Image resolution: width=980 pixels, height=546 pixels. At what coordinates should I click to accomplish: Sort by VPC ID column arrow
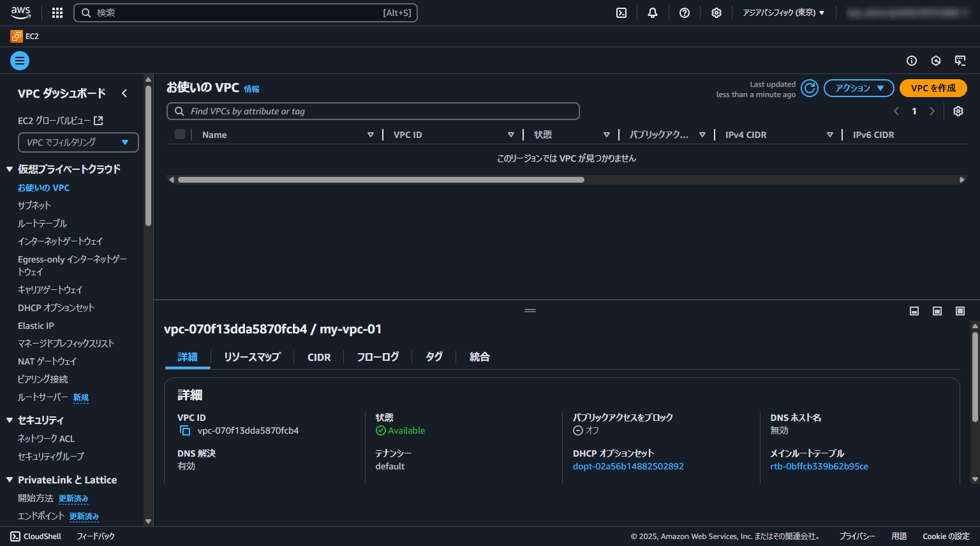[x=511, y=135]
